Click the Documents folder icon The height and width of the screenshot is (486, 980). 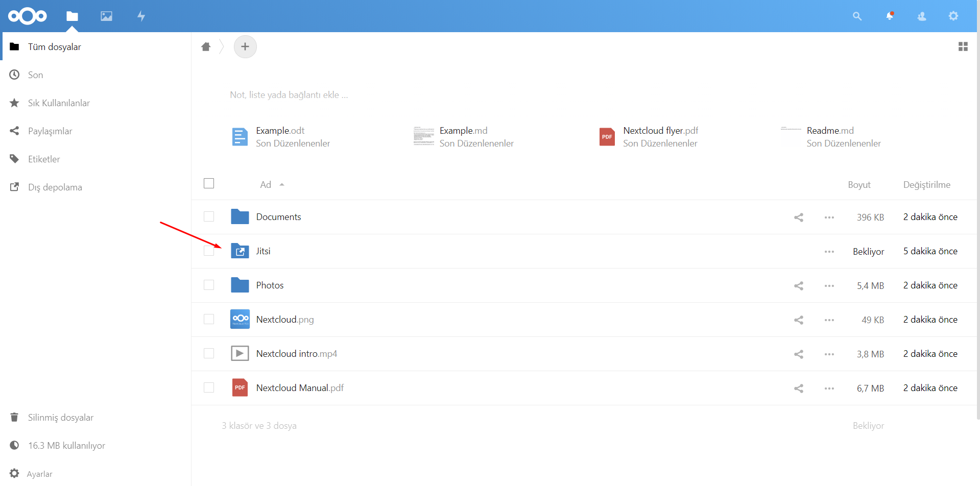(240, 216)
